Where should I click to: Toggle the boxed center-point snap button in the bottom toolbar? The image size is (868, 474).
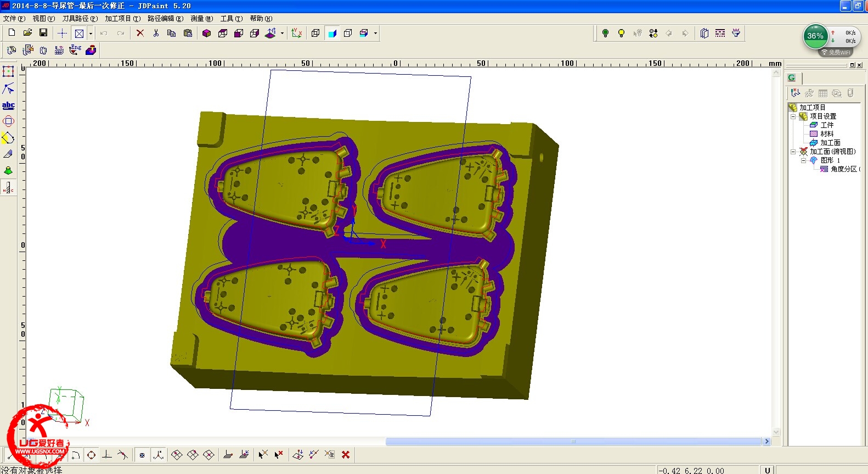pos(142,455)
